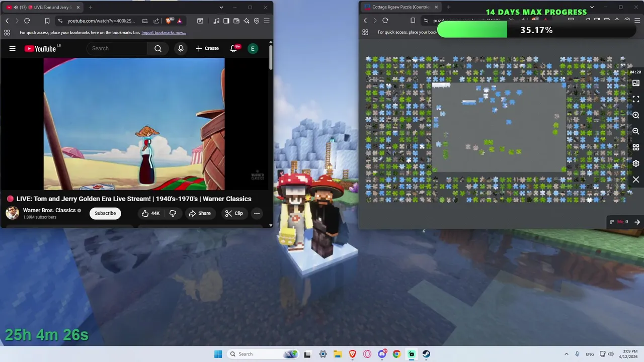Search with your voice microphone button
The image size is (644, 362).
point(181,48)
